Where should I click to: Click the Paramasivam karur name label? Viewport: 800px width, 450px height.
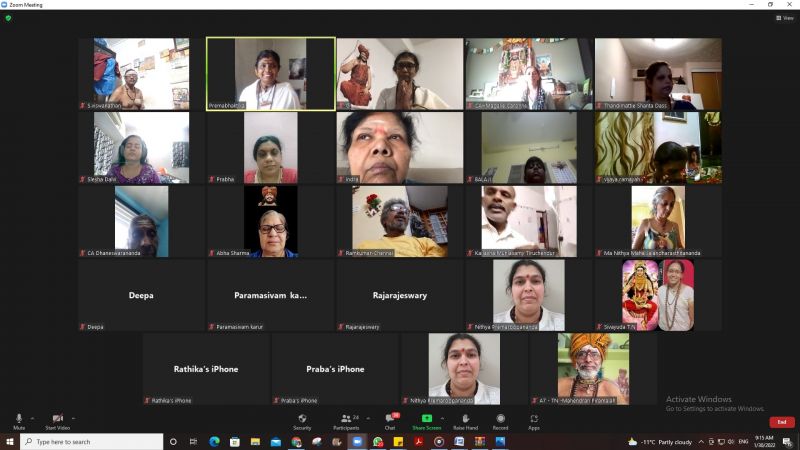(x=239, y=327)
